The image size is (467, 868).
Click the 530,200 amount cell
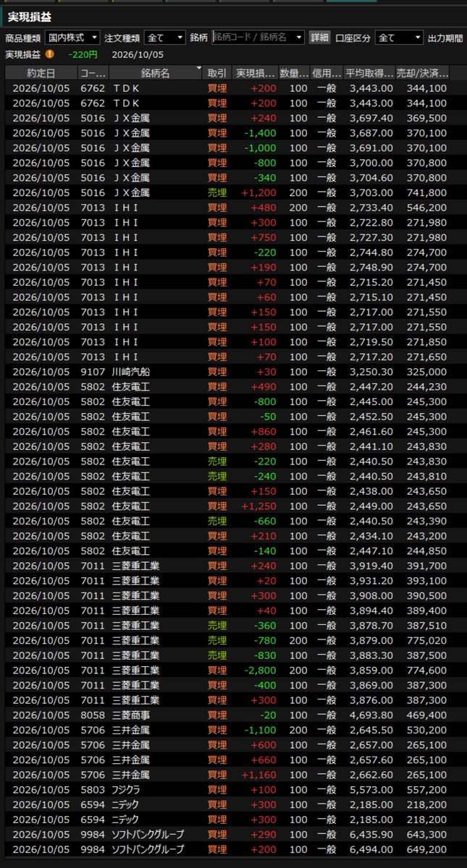pyautogui.click(x=428, y=729)
